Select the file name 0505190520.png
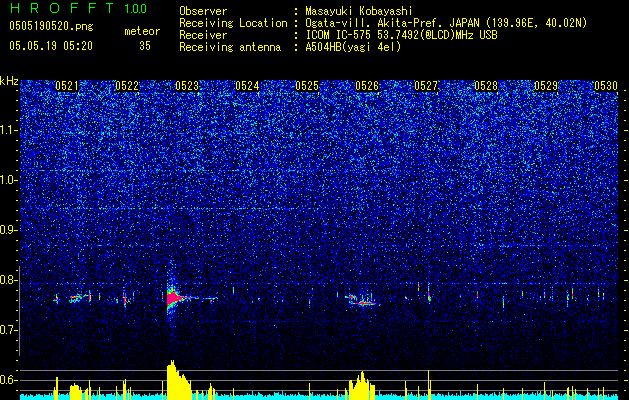Viewport: 629px width, 400px height. [x=51, y=26]
